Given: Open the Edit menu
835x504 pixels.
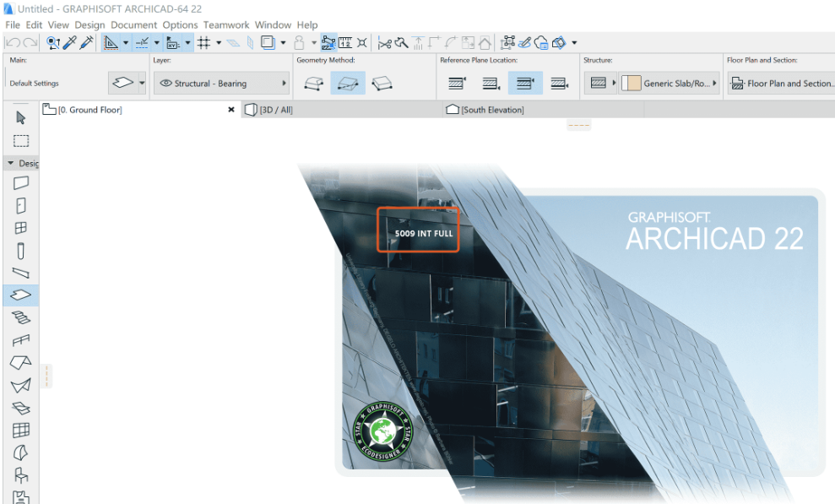Looking at the screenshot, I should tap(34, 24).
